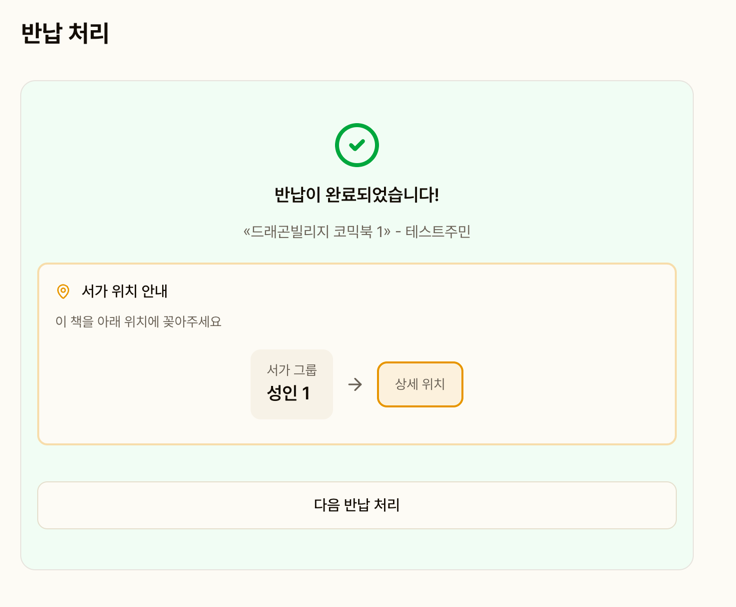Click the word 서가 in the 서가 위치 안내 heading

(x=95, y=291)
